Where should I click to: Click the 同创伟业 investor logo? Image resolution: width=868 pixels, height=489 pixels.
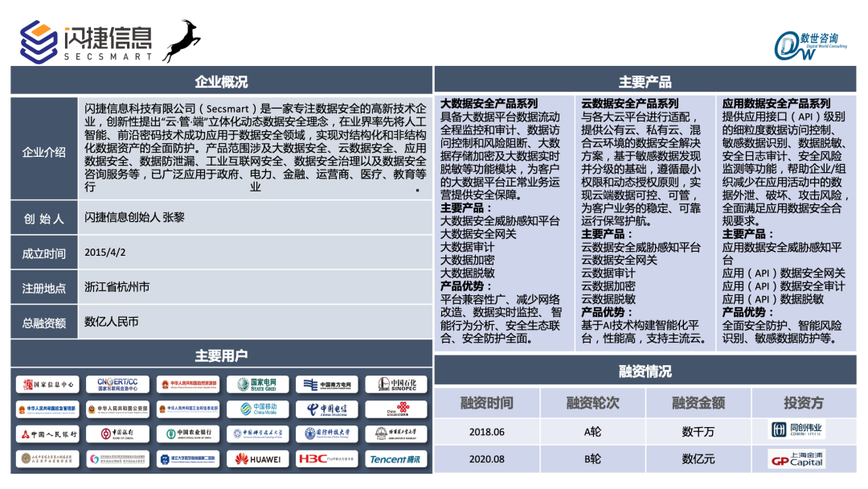pyautogui.click(x=796, y=429)
